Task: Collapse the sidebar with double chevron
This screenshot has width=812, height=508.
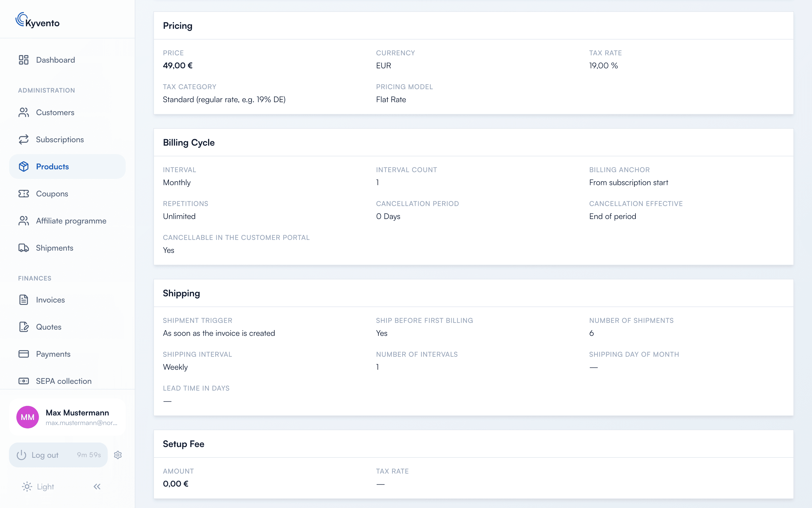Action: [x=97, y=487]
